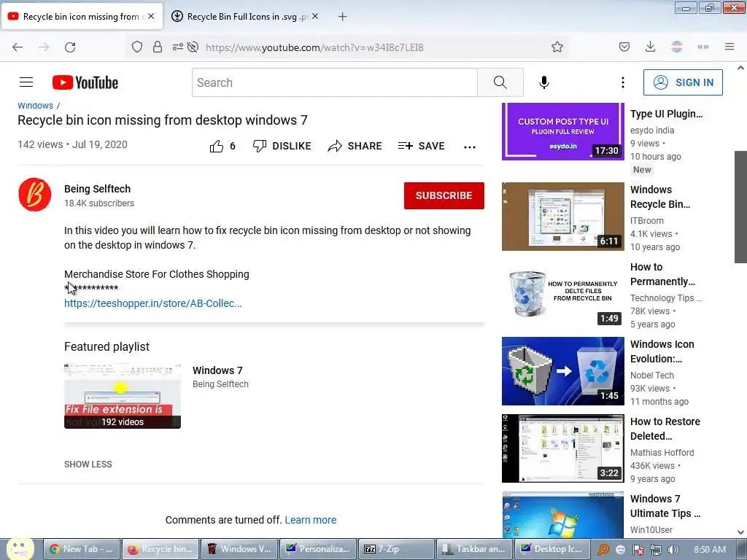The width and height of the screenshot is (747, 560).
Task: Open Taskbar and Start Menu taskbar item
Action: pyautogui.click(x=474, y=549)
